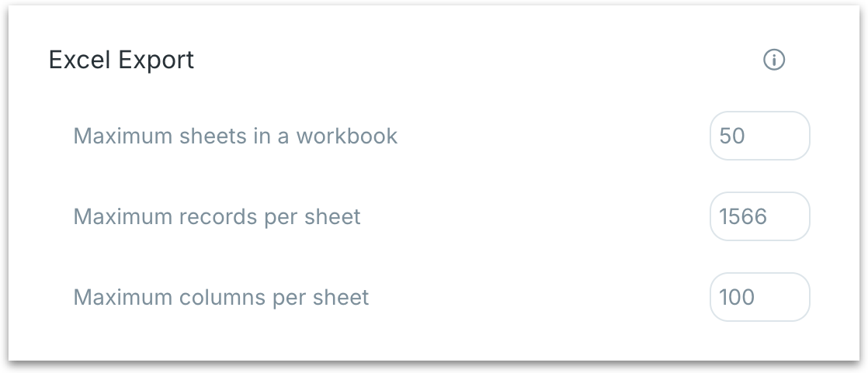Screen dimensions: 868x373
Task: Click the "Maximum columns per sheet" label
Action: point(220,297)
